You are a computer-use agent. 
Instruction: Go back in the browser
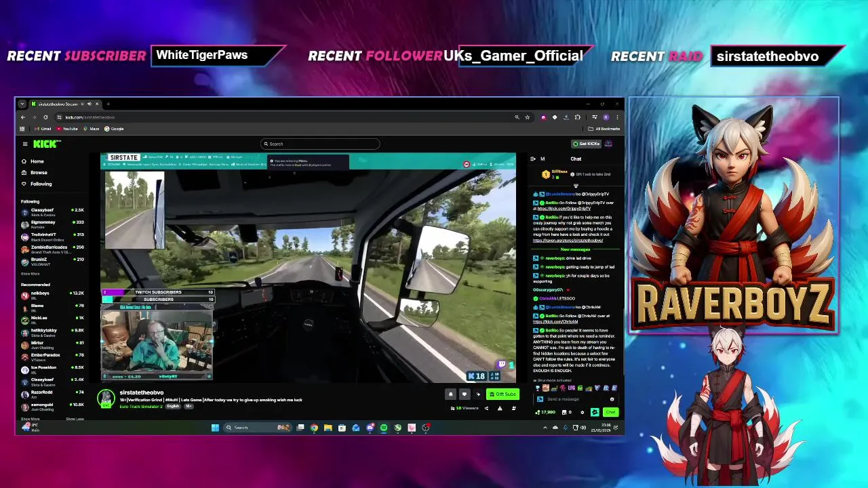click(22, 117)
